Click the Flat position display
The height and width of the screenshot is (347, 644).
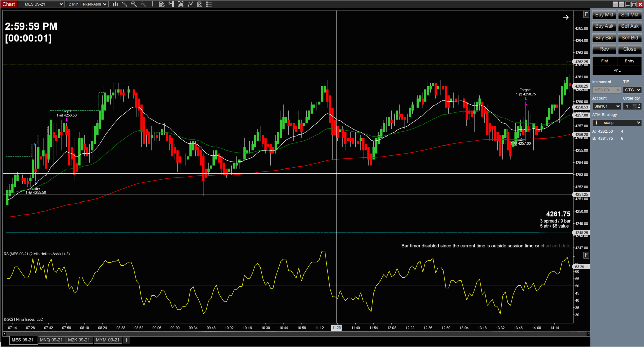604,61
